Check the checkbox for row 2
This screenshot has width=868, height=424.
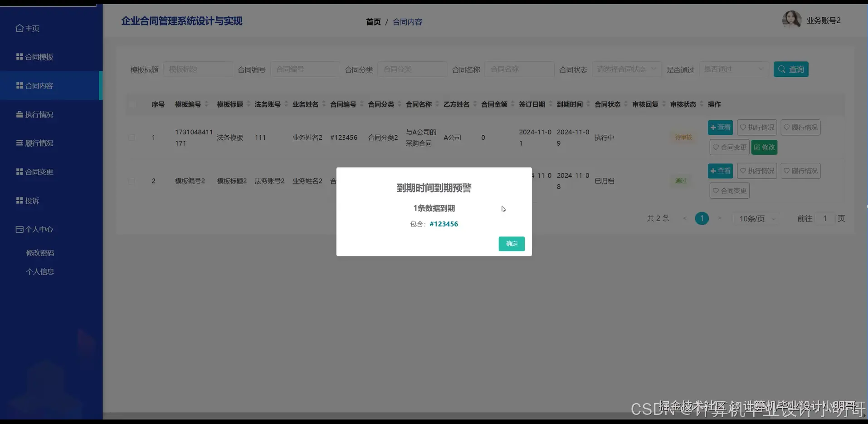[x=132, y=181]
